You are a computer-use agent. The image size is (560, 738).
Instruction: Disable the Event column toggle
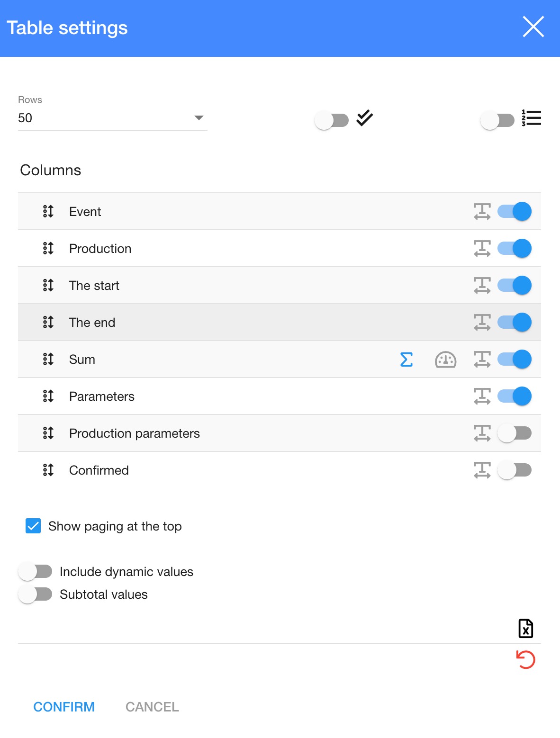[514, 212]
